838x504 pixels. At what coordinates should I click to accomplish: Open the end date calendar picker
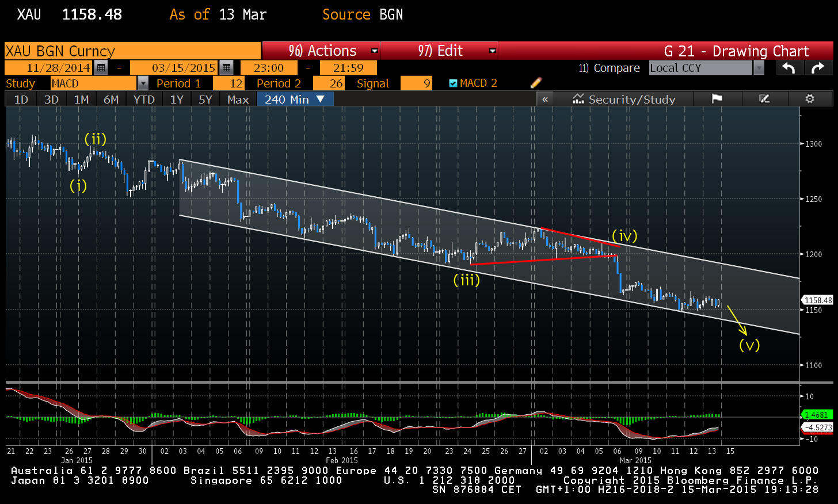(x=226, y=68)
